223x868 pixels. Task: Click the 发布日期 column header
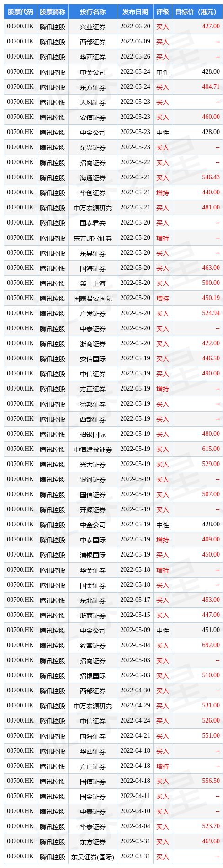(135, 12)
